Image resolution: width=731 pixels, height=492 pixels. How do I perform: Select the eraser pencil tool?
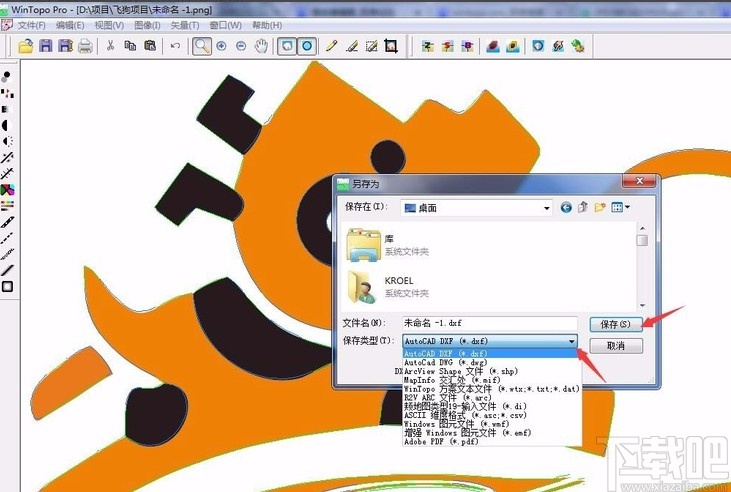[x=352, y=46]
